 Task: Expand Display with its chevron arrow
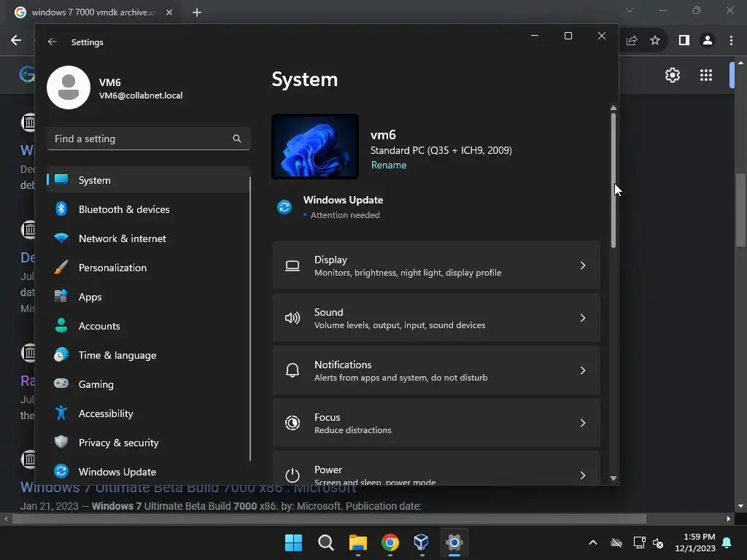(x=583, y=265)
